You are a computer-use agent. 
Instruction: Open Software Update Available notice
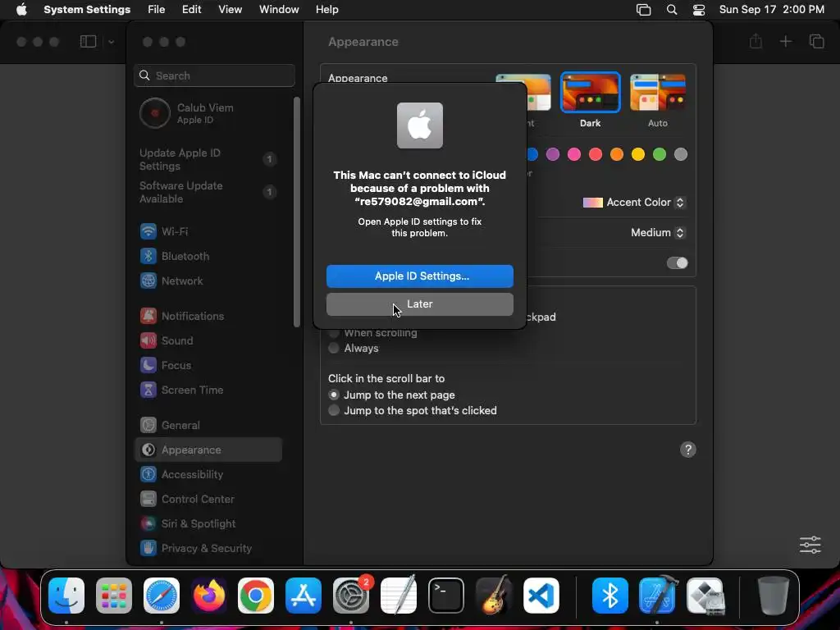pos(209,192)
